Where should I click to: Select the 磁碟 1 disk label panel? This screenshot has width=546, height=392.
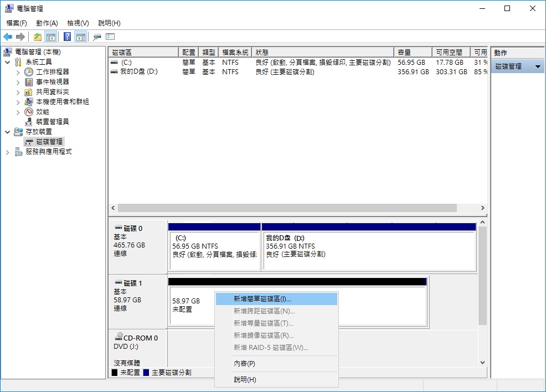tap(138, 302)
